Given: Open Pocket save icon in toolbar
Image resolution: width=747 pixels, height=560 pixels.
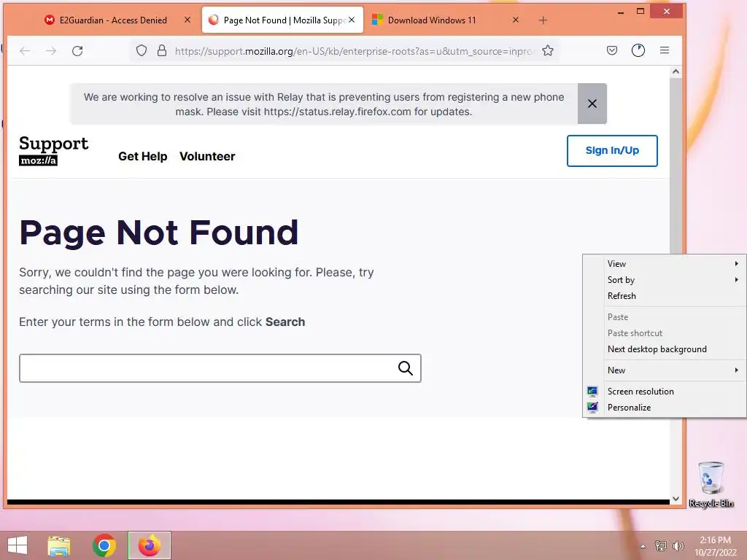Looking at the screenshot, I should coord(612,50).
